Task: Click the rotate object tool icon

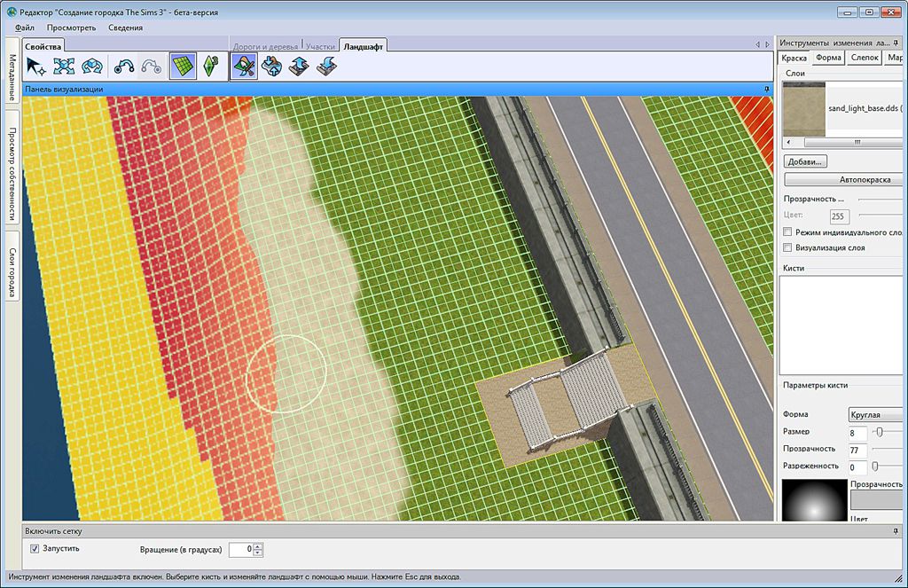Action: pyautogui.click(x=90, y=66)
